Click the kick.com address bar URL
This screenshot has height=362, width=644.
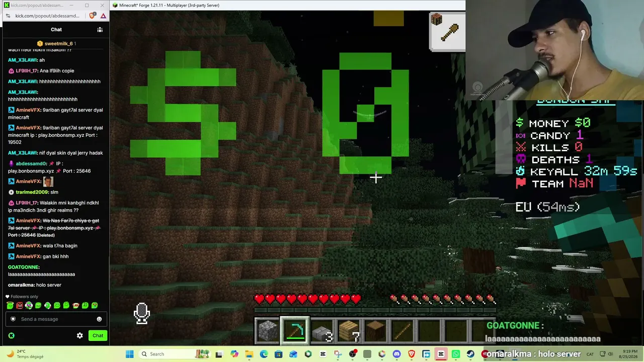47,16
